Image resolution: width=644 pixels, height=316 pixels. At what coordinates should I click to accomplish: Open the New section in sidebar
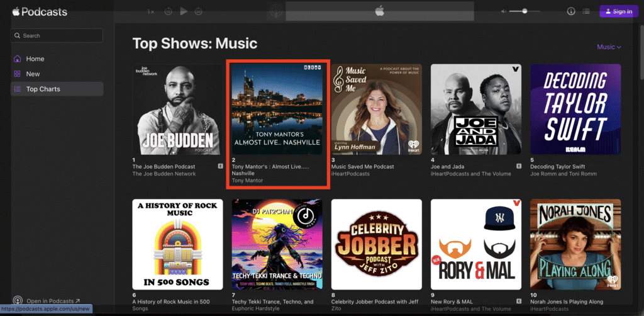point(33,74)
